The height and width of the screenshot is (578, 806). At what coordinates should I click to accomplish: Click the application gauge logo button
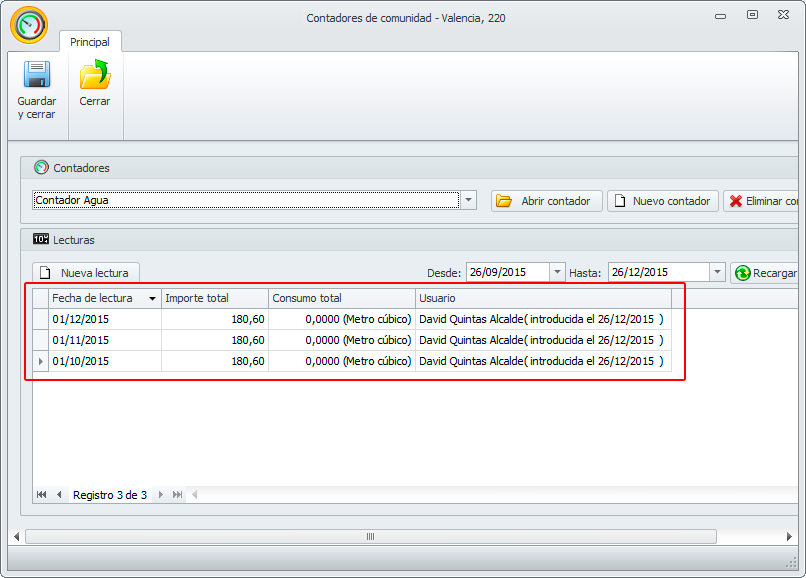tap(29, 25)
